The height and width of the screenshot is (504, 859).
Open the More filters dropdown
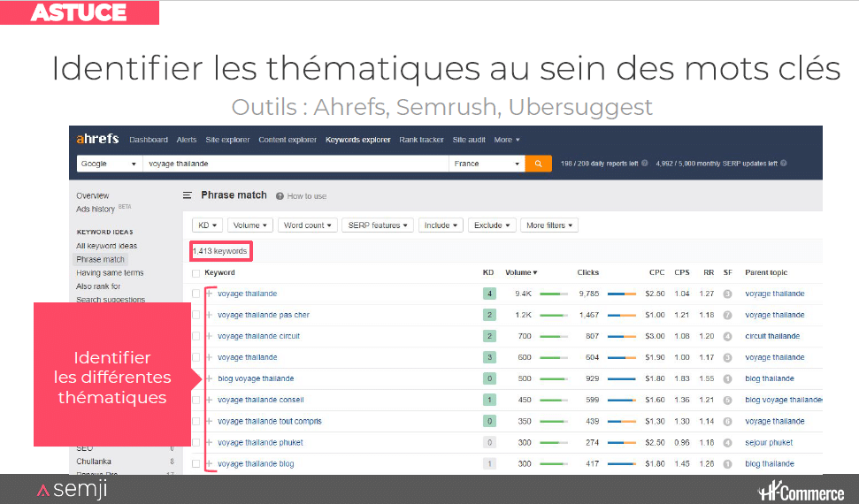[548, 225]
